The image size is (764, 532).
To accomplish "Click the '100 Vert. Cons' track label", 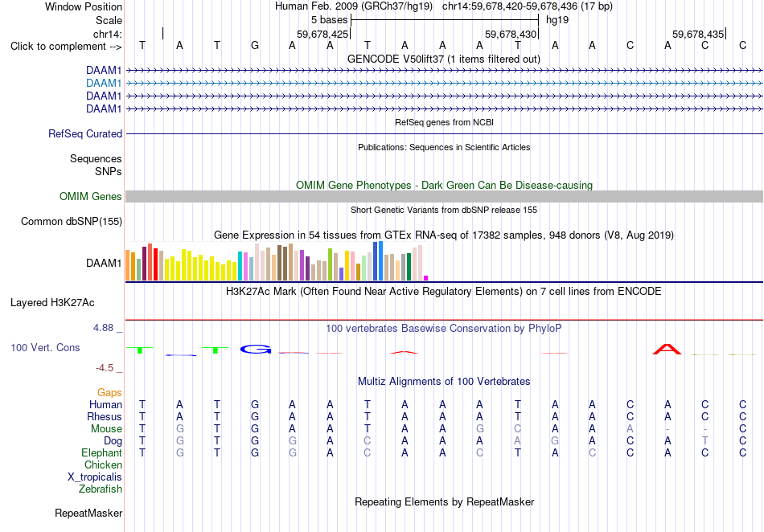I will coord(45,347).
